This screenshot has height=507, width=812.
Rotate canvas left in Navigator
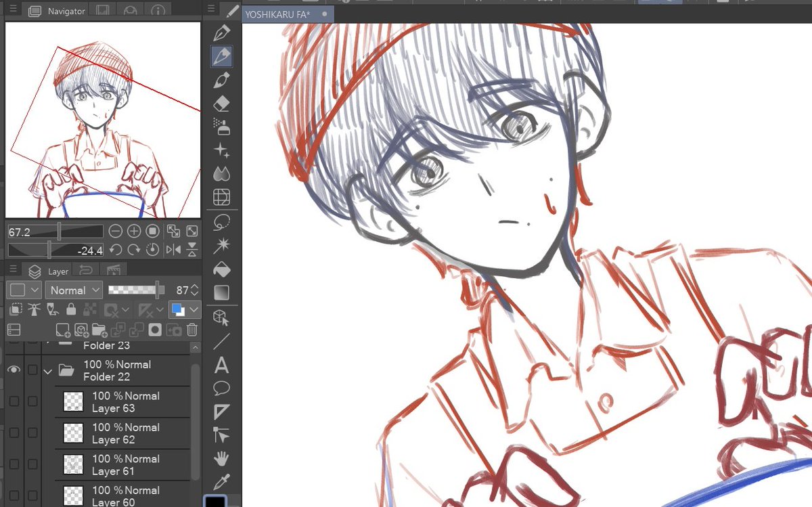tap(115, 250)
